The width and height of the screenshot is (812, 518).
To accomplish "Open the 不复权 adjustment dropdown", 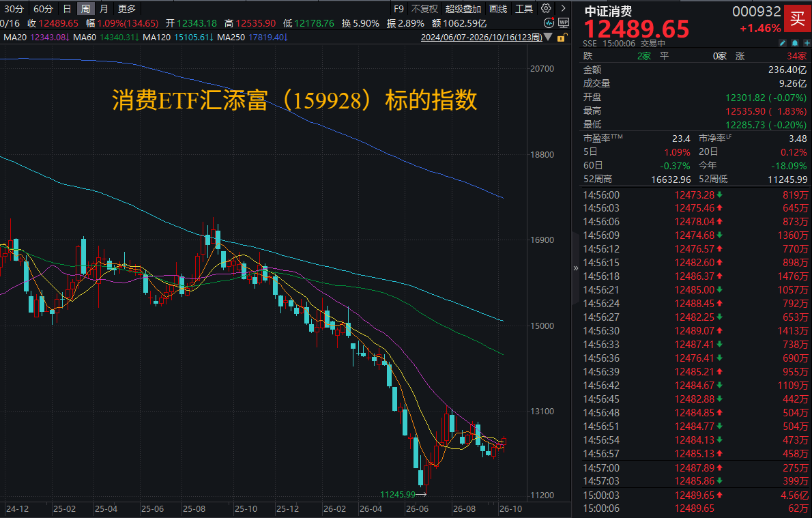I will (424, 9).
